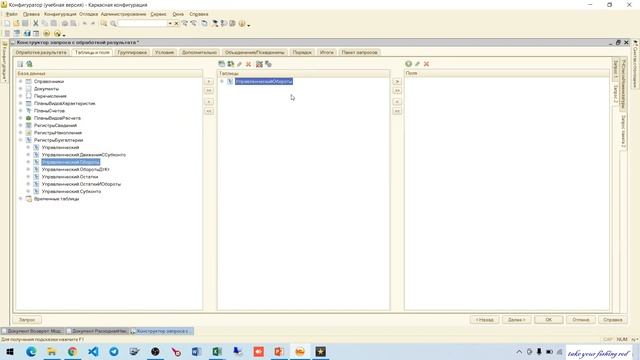Viewport: 640px width, 360px height.
Task: Expand УправленческийОбороты in the Таблицы list
Action: coord(222,81)
